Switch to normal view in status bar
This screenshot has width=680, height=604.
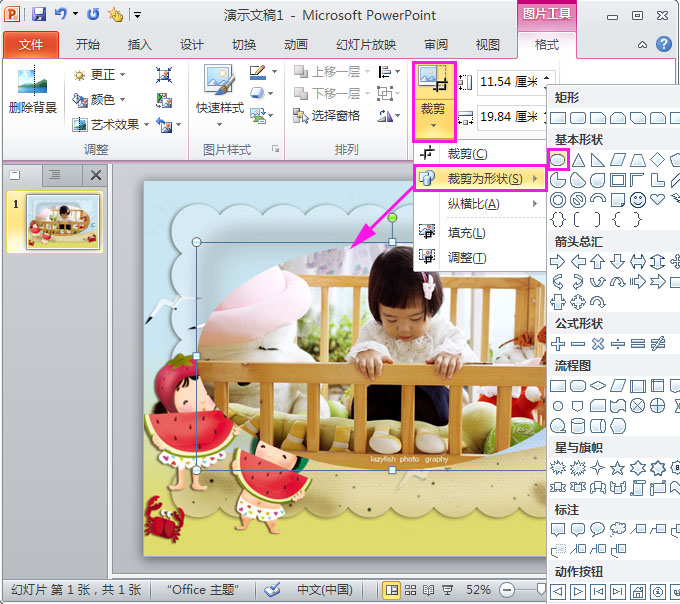tap(392, 590)
